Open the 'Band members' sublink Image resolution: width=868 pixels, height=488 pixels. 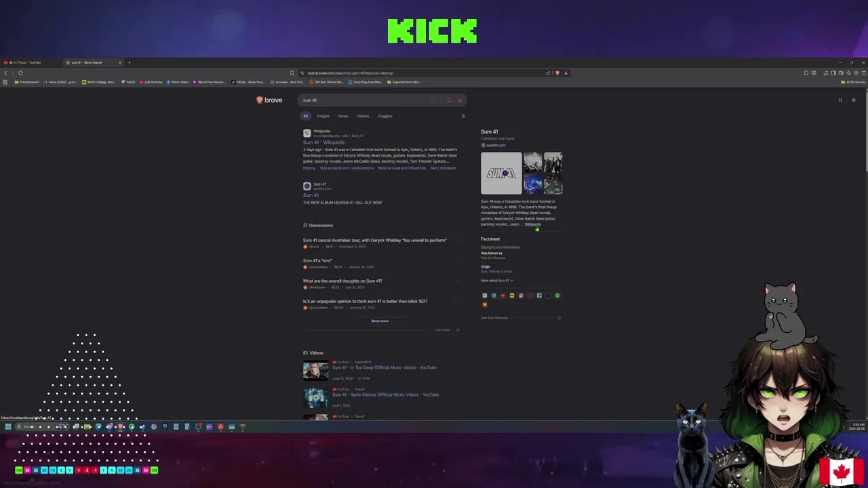coord(443,168)
